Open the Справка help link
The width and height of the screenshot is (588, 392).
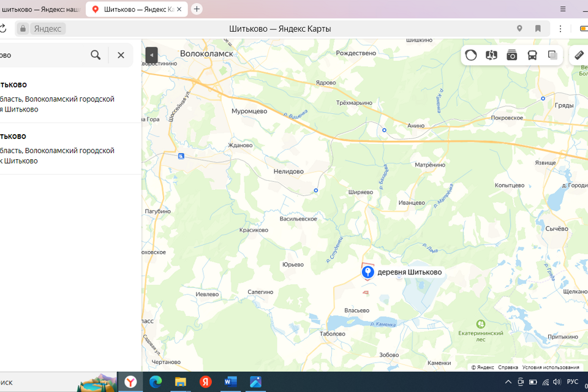point(508,367)
